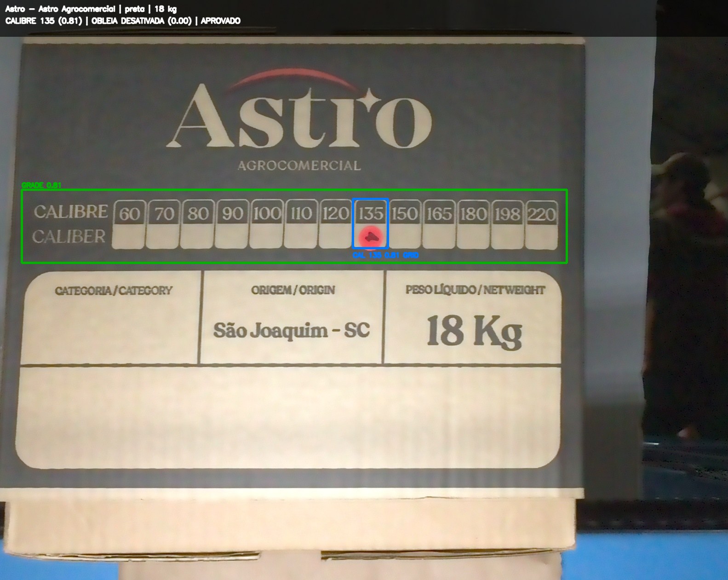Click the empty mark box under 220
Viewport: 728px width, 580px height.
click(541, 236)
